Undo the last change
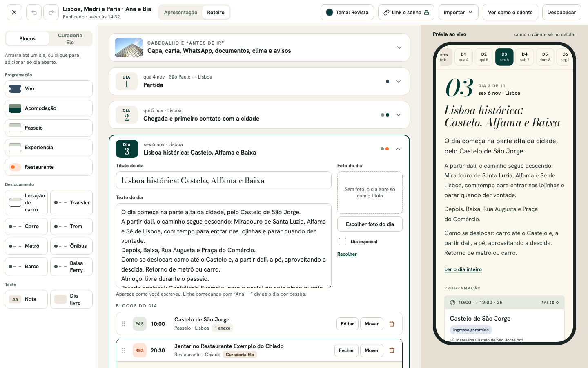Image resolution: width=588 pixels, height=368 pixels. [x=34, y=12]
